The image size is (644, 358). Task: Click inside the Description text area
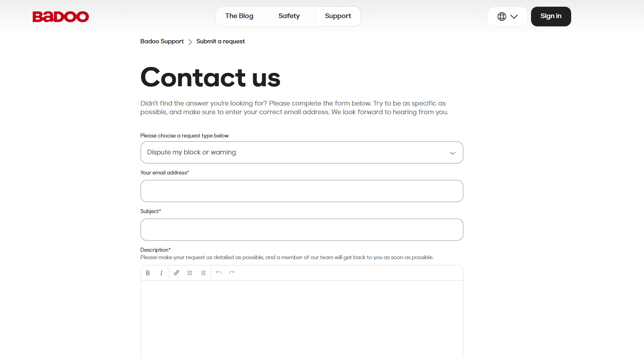click(302, 319)
